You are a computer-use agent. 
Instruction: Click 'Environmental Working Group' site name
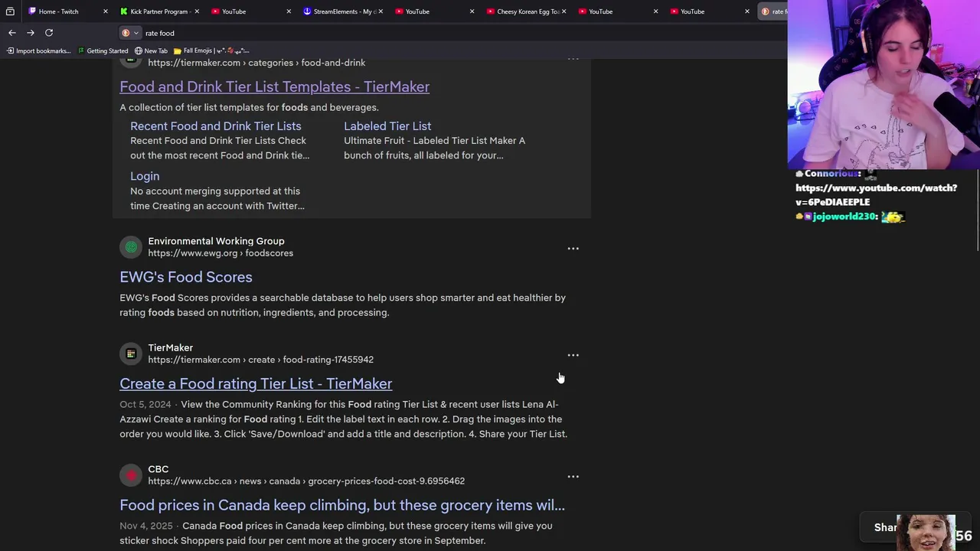[x=216, y=241]
